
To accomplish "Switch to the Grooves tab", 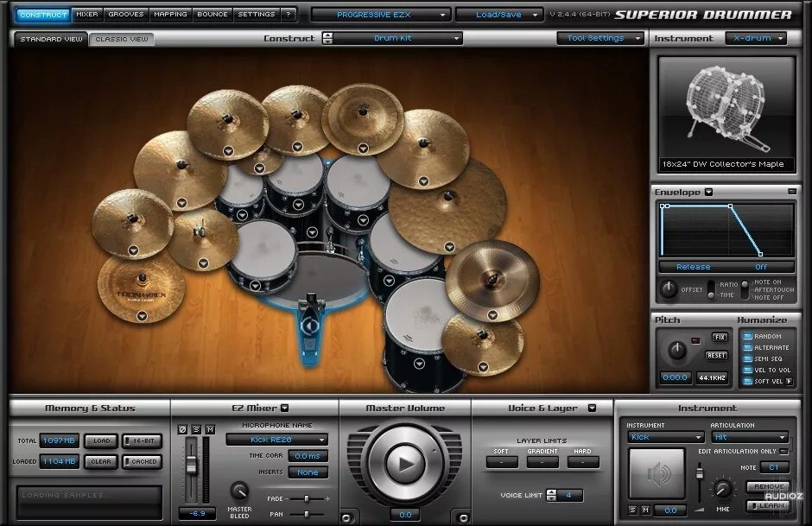I will 126,15.
